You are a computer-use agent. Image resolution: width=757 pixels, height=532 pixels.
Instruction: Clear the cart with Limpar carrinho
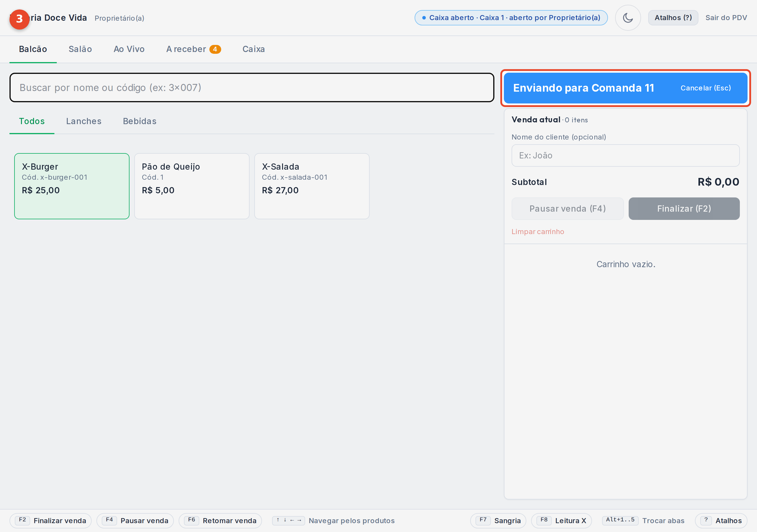pyautogui.click(x=537, y=232)
